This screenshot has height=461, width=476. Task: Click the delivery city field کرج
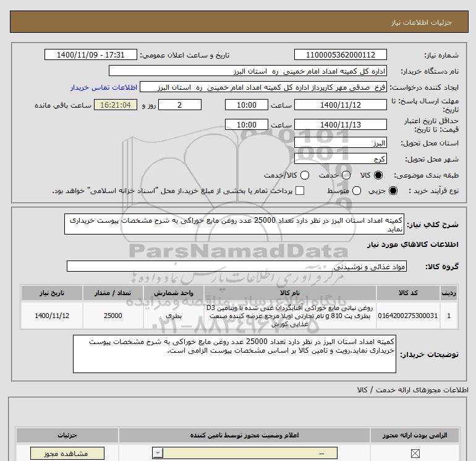tap(340, 158)
